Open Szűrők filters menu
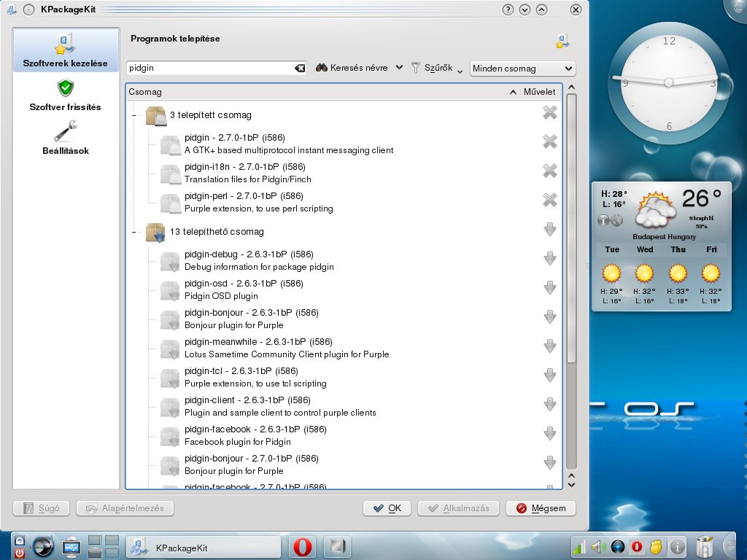Screen dimensions: 747x560 (x=436, y=68)
